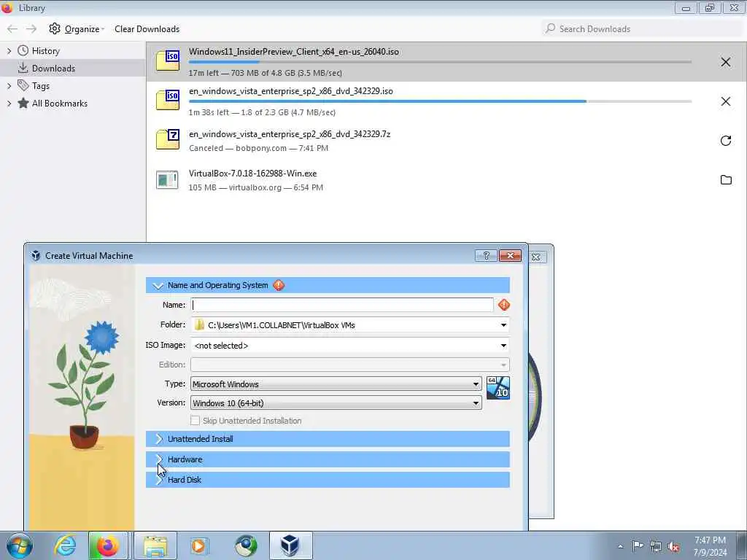Click the muted volume tray icon
Image resolution: width=747 pixels, height=560 pixels.
673,547
